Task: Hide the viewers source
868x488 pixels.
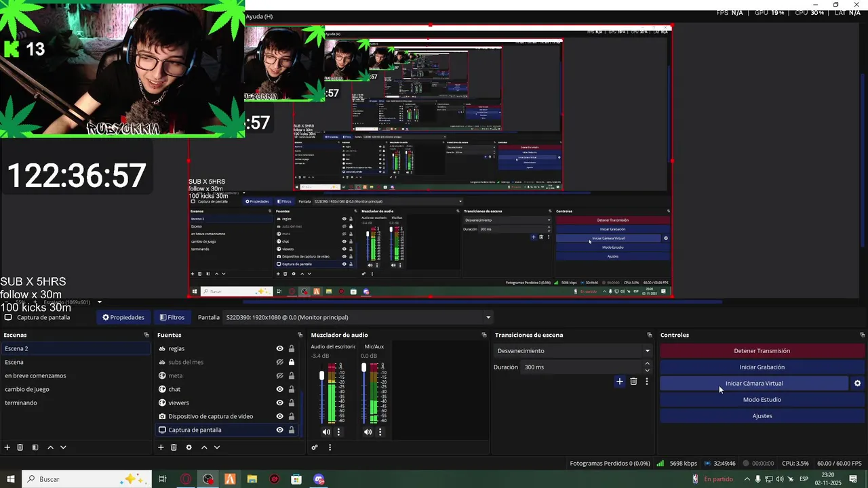Action: [x=279, y=403]
